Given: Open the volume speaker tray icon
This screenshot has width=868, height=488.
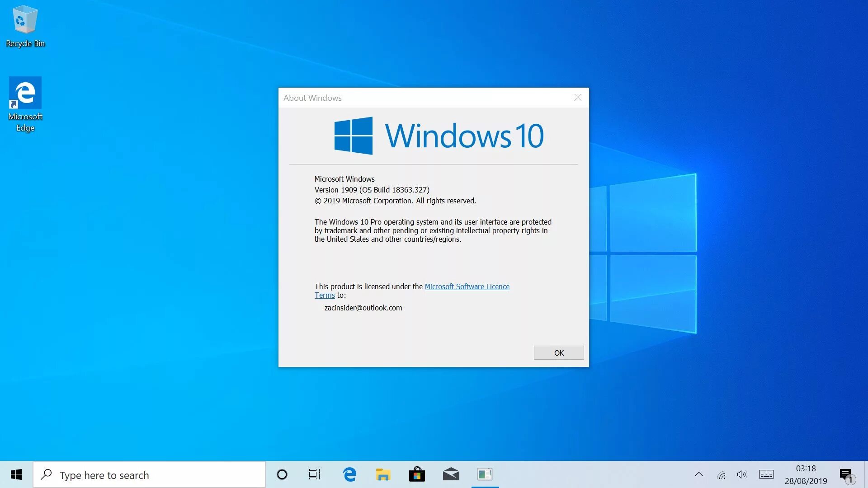Looking at the screenshot, I should [x=742, y=474].
